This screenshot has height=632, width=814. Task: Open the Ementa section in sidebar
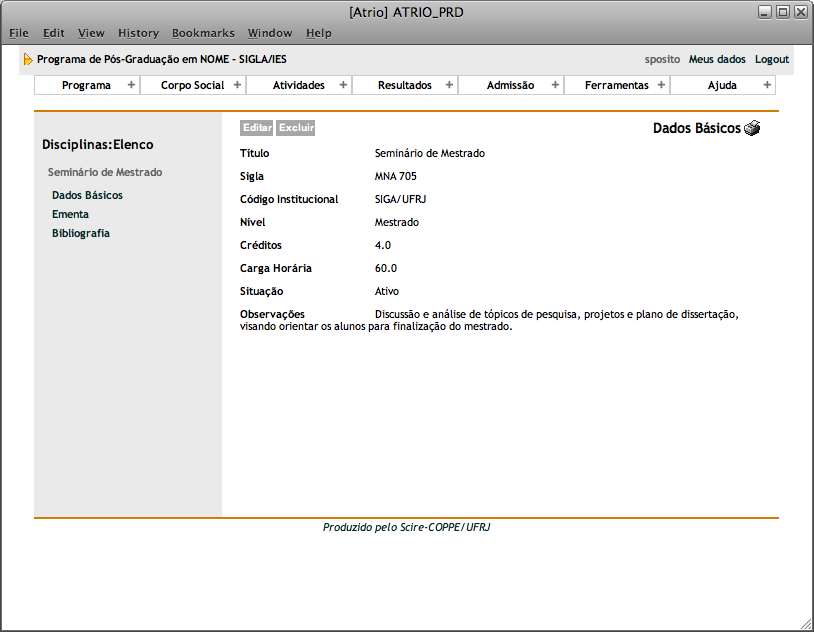70,214
